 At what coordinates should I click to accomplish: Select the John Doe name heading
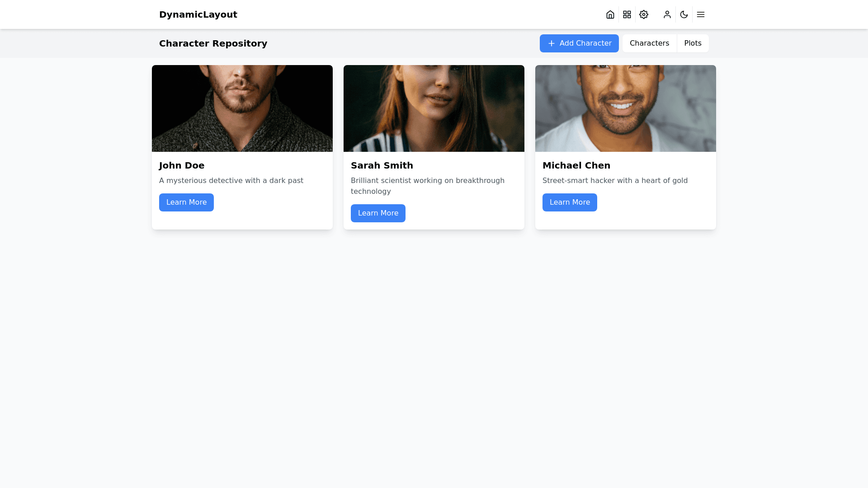click(x=182, y=165)
